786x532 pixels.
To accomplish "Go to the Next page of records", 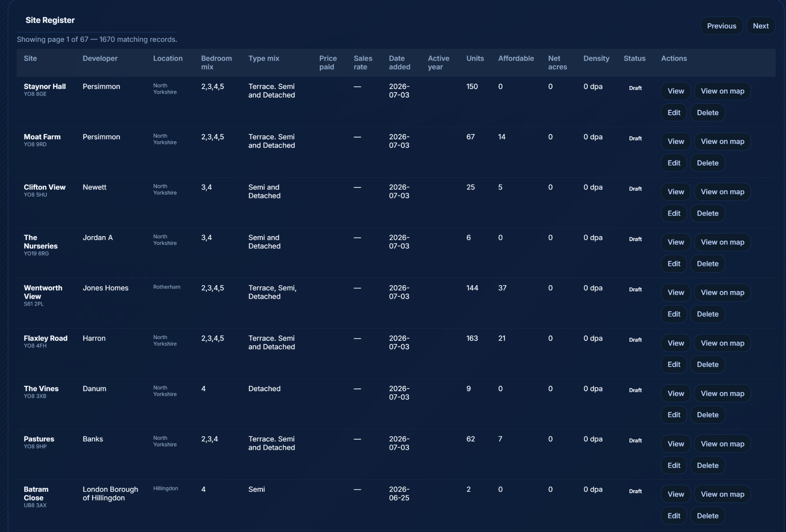I will coord(760,26).
